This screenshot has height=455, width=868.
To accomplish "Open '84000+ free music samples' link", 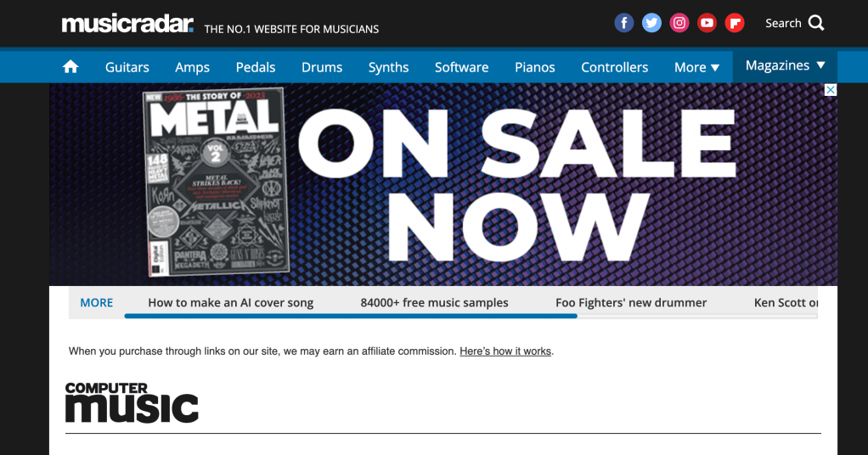I will pyautogui.click(x=435, y=303).
